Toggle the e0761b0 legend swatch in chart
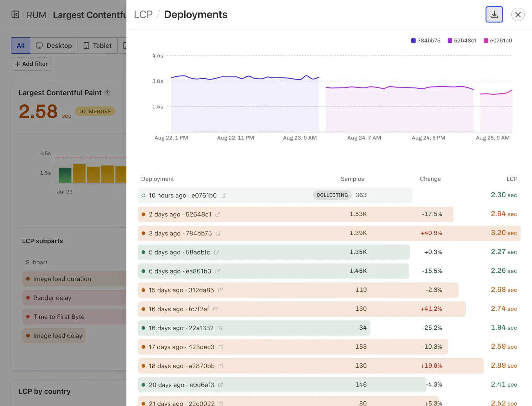 click(x=486, y=41)
